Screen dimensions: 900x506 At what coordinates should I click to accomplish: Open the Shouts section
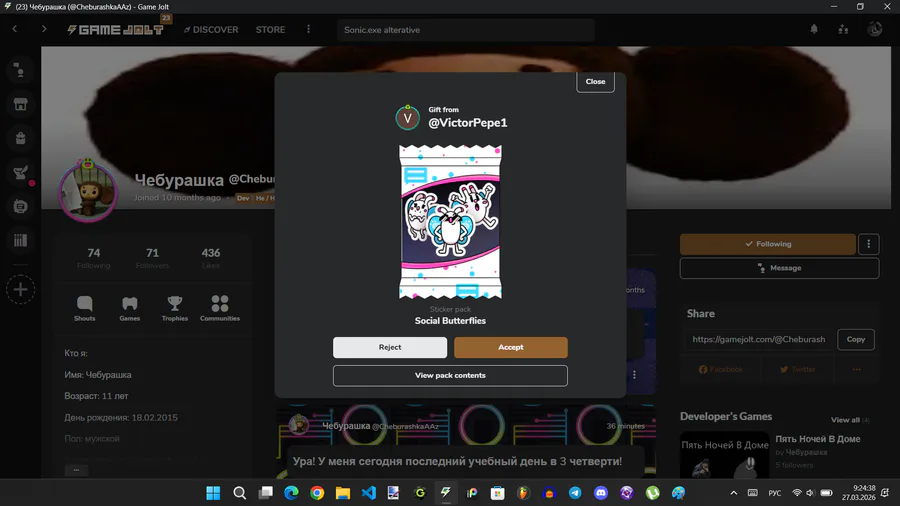tap(84, 308)
